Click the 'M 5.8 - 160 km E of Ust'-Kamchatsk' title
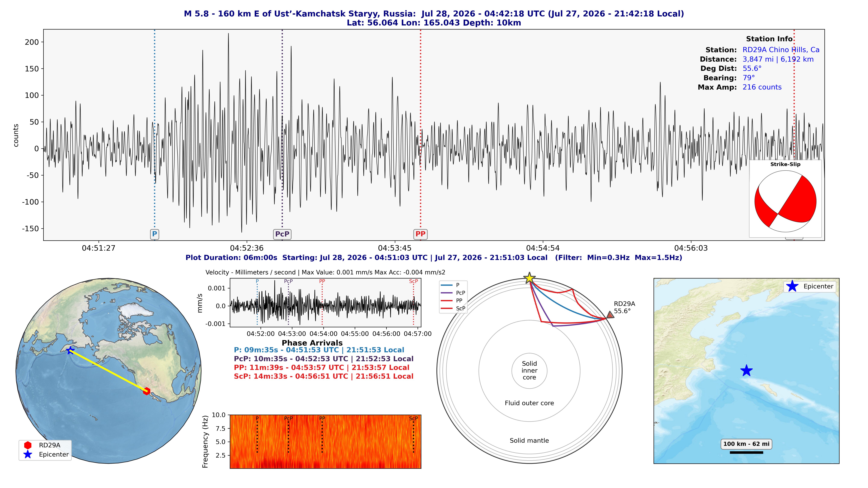Viewport: 868px width, 488px height. (434, 14)
